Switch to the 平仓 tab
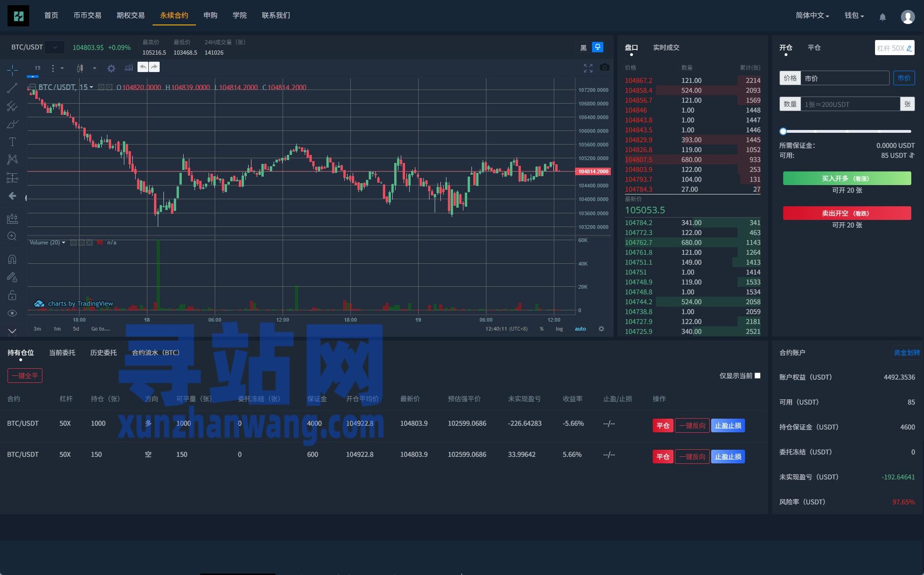 [x=814, y=48]
